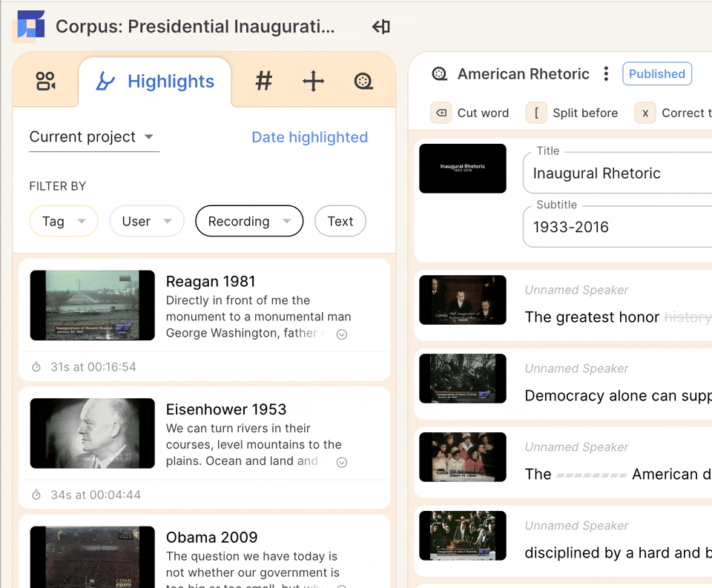Click the Published status button
The height and width of the screenshot is (588, 712).
(657, 73)
